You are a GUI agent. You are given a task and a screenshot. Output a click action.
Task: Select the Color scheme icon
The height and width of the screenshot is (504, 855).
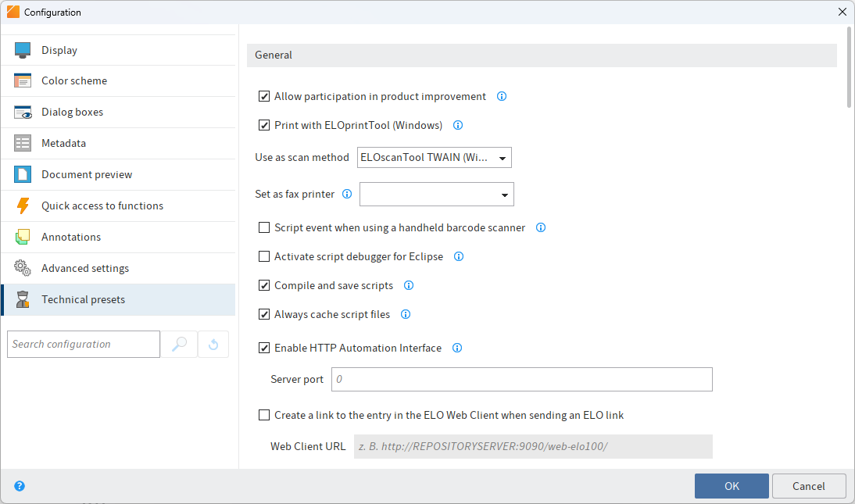point(21,80)
